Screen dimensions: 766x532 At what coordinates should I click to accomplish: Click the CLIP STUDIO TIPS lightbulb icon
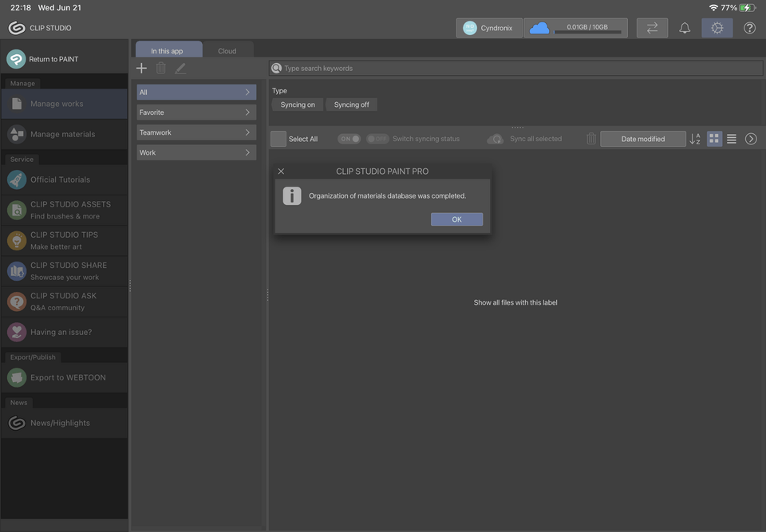click(17, 241)
